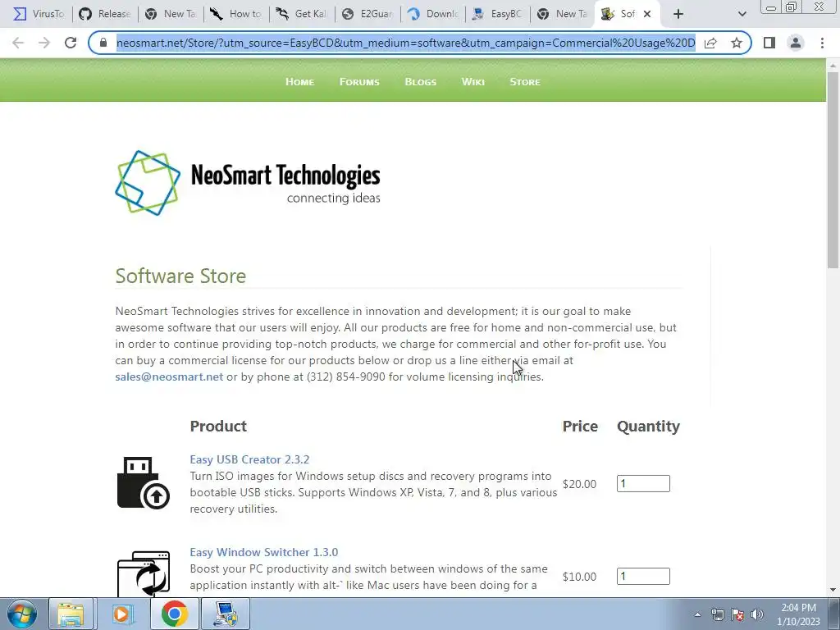Click the address bar URL
Screen dimensions: 840x630
405,43
